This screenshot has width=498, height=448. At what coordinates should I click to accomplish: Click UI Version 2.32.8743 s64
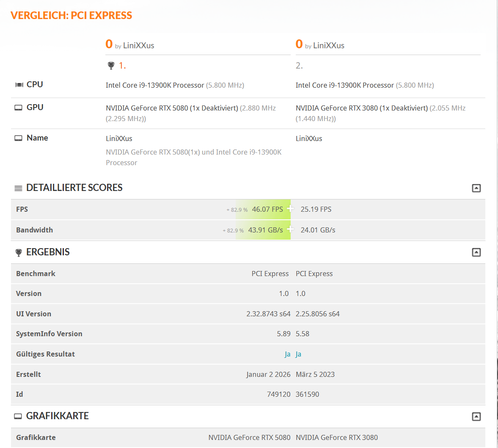[268, 314]
